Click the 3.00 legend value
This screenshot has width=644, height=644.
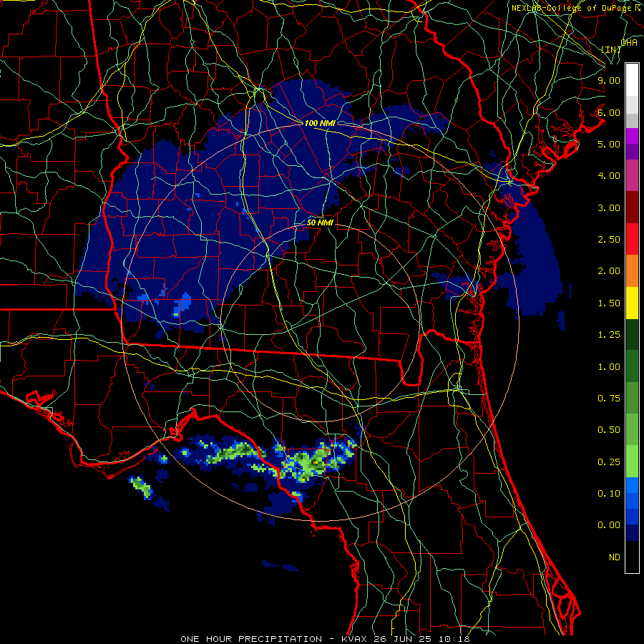609,208
